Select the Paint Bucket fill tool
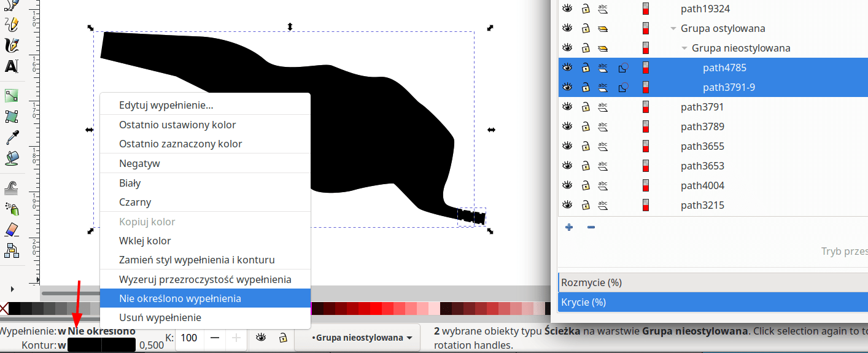This screenshot has width=868, height=353. click(11, 158)
